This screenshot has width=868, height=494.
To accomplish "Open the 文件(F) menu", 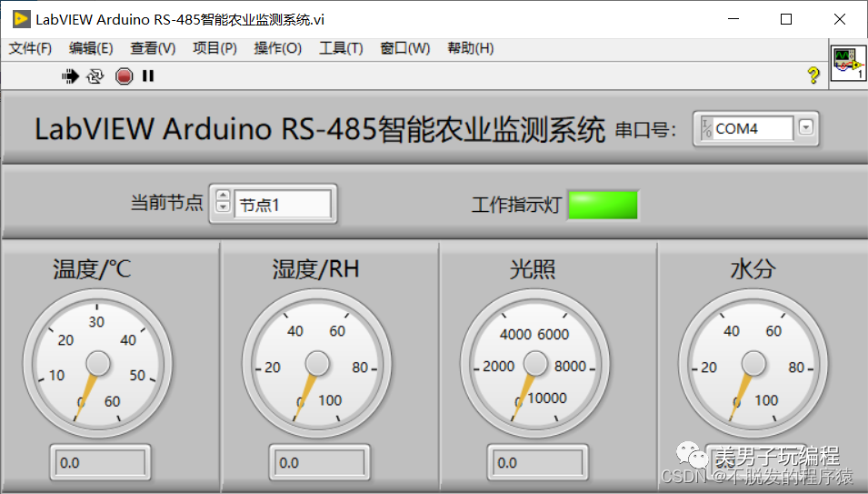I will click(30, 48).
